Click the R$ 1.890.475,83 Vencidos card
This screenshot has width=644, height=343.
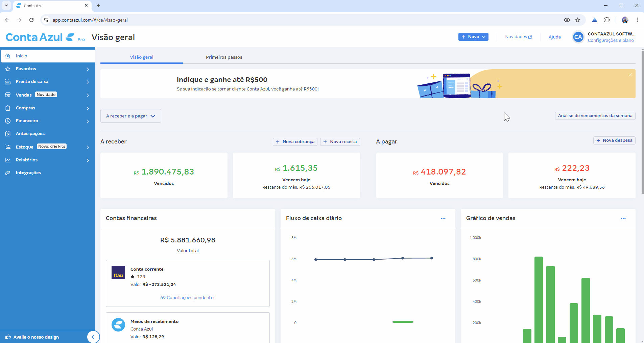click(x=164, y=176)
